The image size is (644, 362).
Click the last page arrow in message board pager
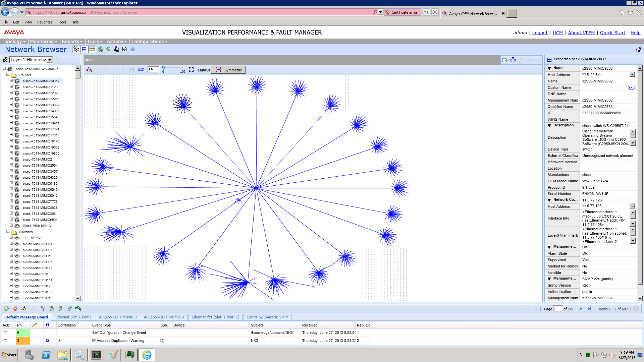point(589,309)
